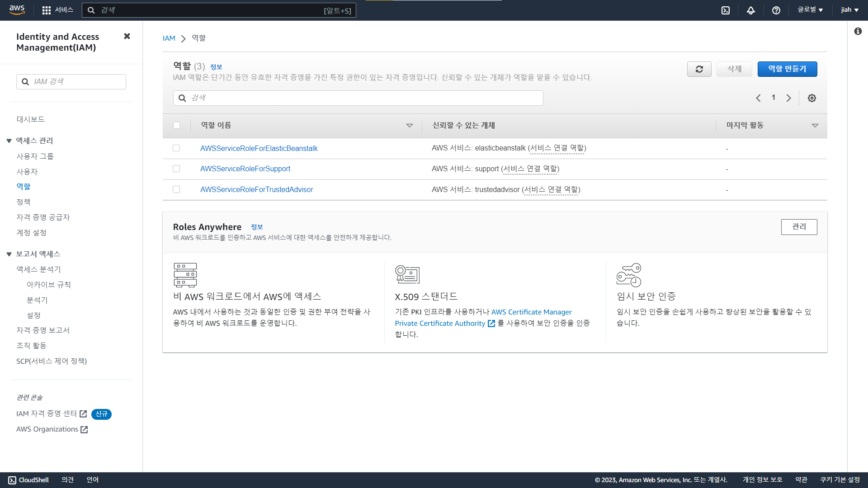Collapse the 보고서 액세스 section
The height and width of the screenshot is (488, 868).
[x=9, y=254]
